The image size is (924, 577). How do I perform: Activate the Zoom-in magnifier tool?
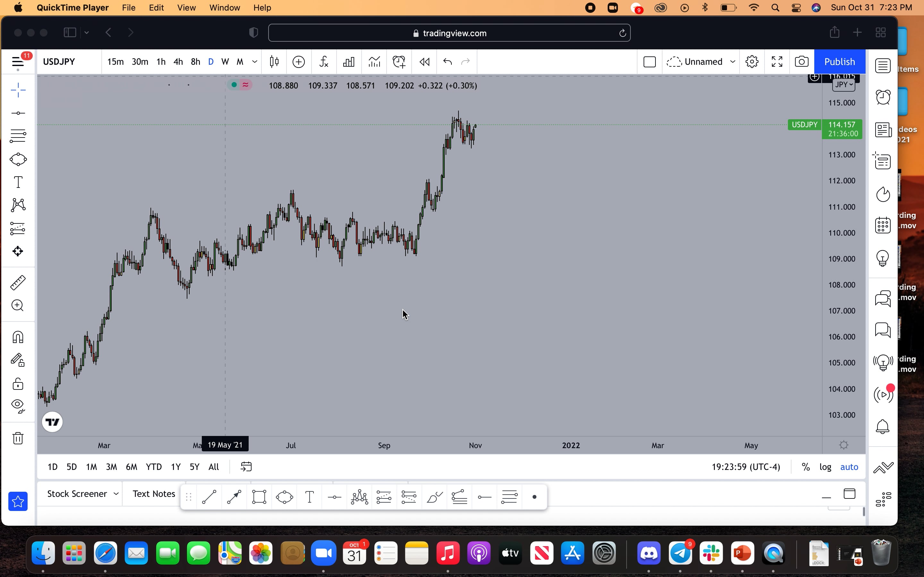17,305
